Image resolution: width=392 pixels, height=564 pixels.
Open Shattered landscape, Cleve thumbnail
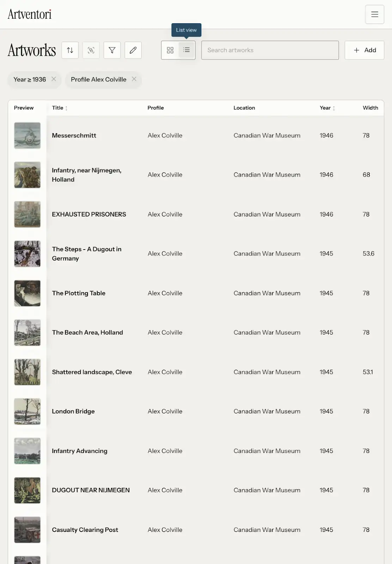(x=27, y=372)
